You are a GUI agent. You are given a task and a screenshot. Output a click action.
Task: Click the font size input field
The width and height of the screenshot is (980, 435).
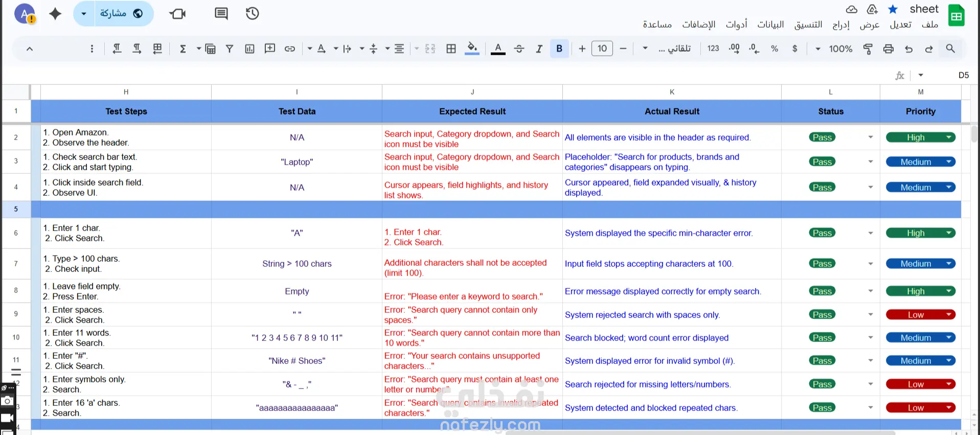(602, 49)
